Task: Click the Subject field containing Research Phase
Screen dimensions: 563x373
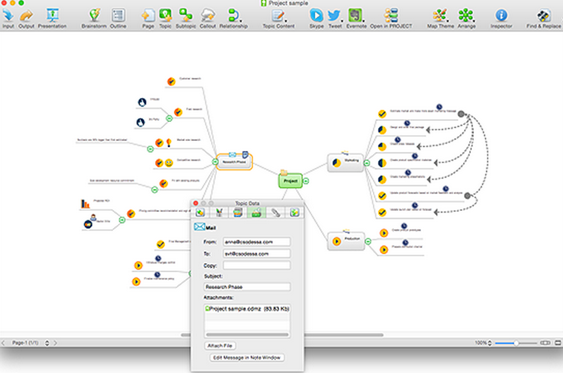Action: [247, 287]
